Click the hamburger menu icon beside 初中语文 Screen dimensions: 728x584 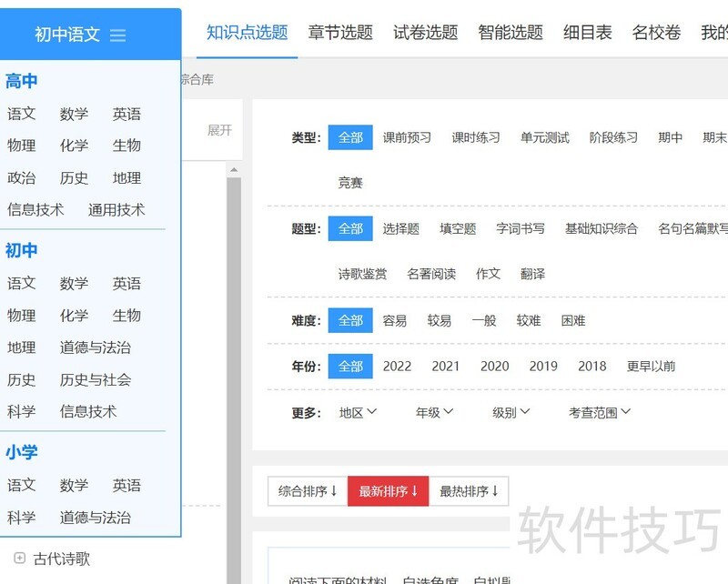pyautogui.click(x=117, y=35)
